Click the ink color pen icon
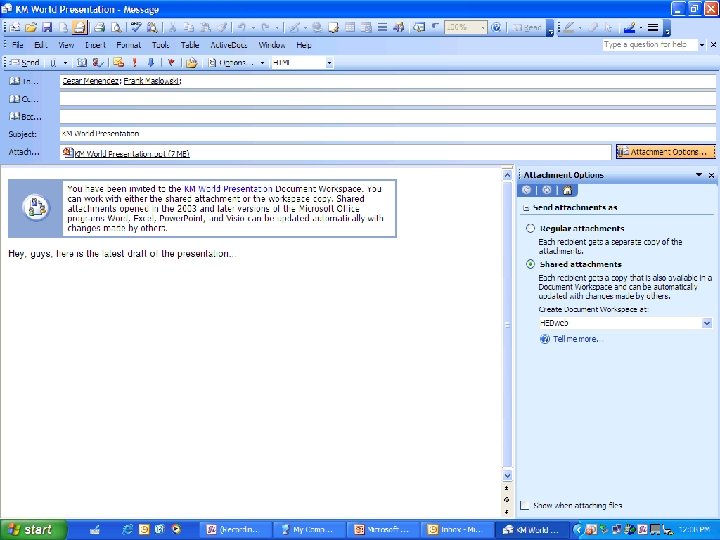 [x=629, y=28]
